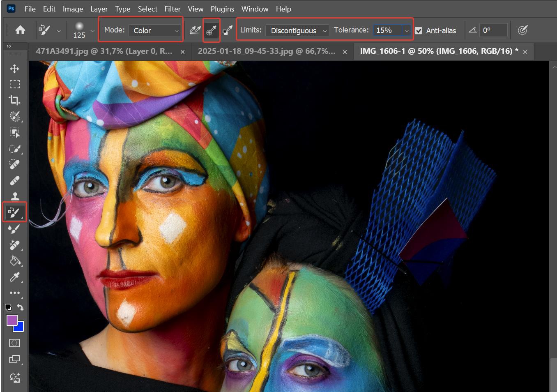Toggle Sampling: Continuous option
Image resolution: width=557 pixels, height=392 pixels.
195,30
